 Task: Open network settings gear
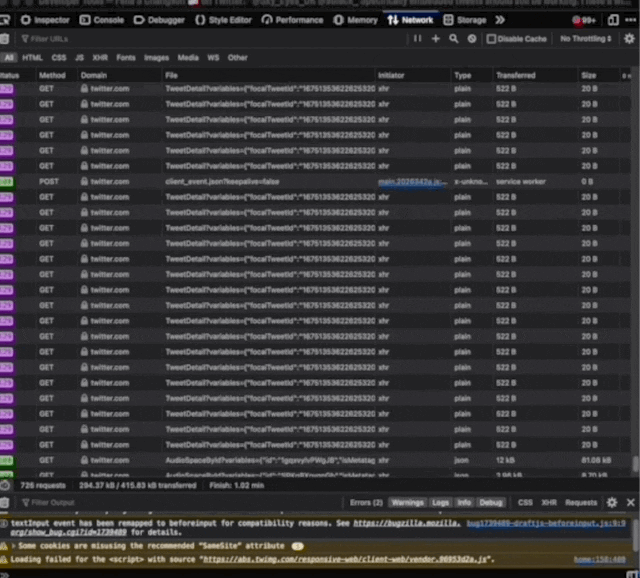(629, 38)
